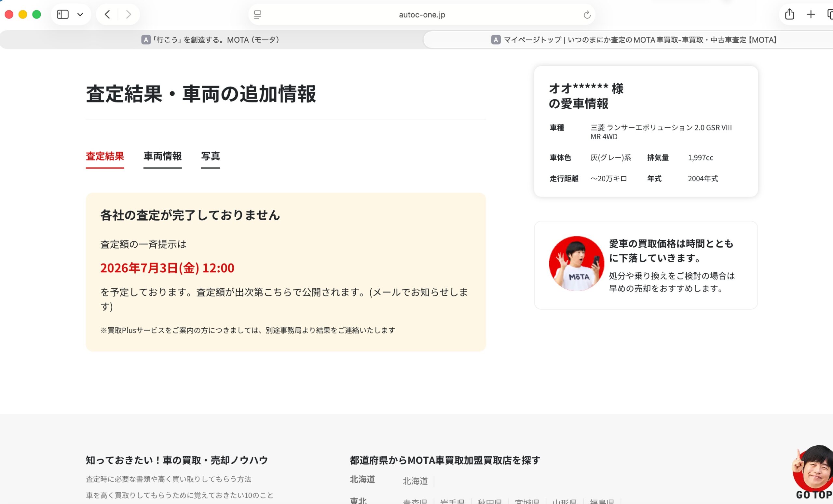Click the MOTA mascot photo in the red circle
The height and width of the screenshot is (504, 833).
576,264
